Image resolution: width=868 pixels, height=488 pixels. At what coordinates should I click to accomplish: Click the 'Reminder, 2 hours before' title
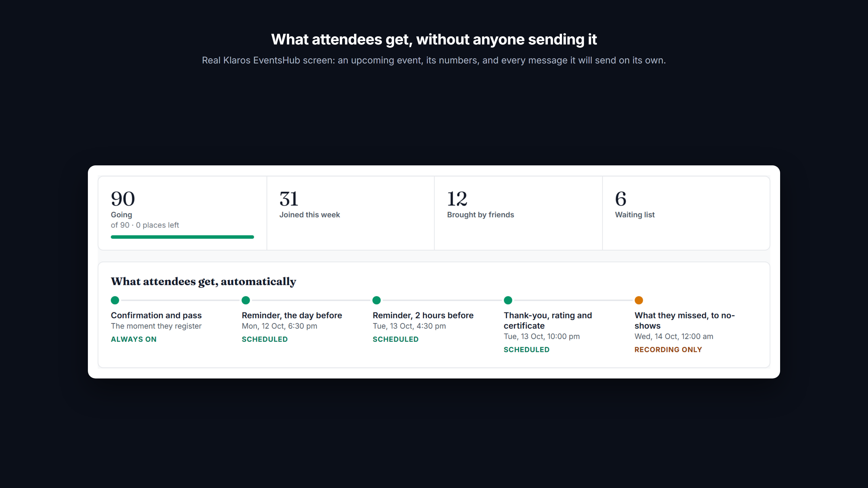pyautogui.click(x=423, y=316)
